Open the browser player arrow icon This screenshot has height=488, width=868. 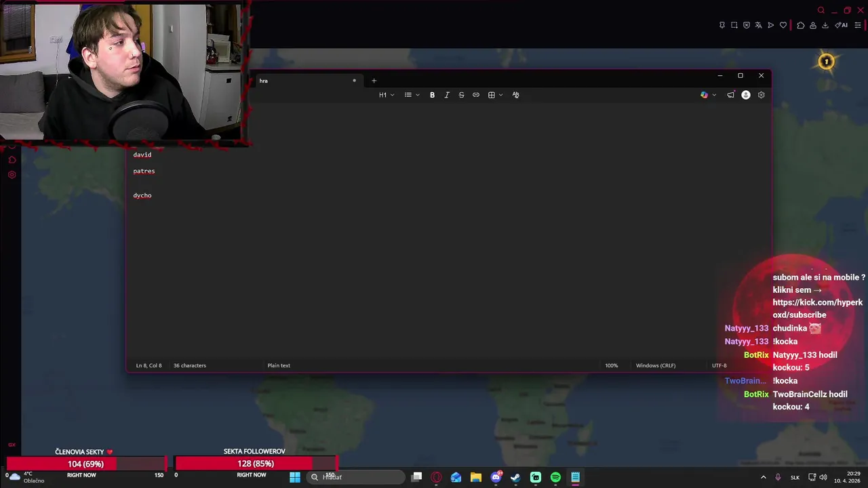(771, 25)
